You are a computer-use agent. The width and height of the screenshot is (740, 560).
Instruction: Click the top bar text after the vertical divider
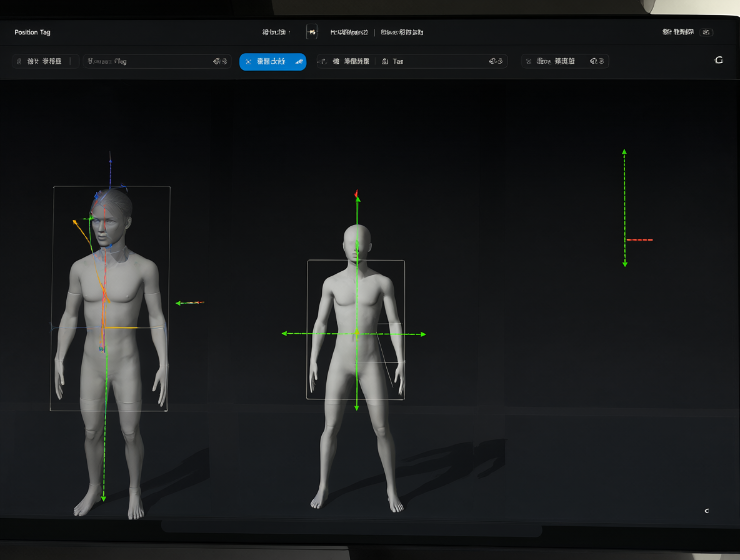(x=402, y=32)
